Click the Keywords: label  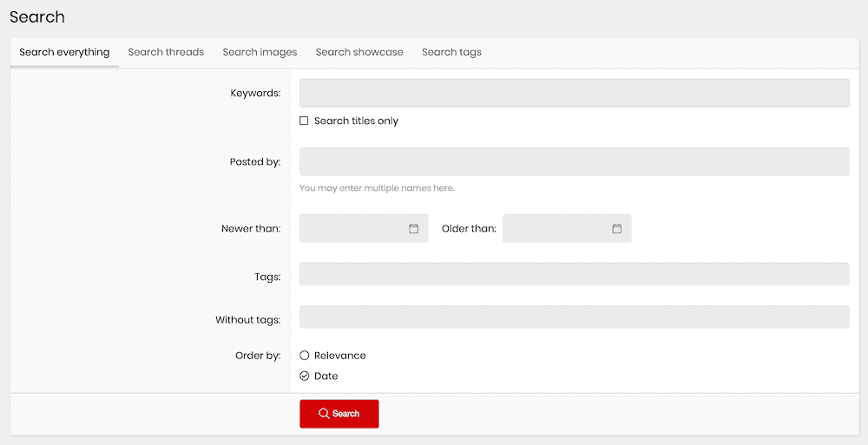[255, 93]
